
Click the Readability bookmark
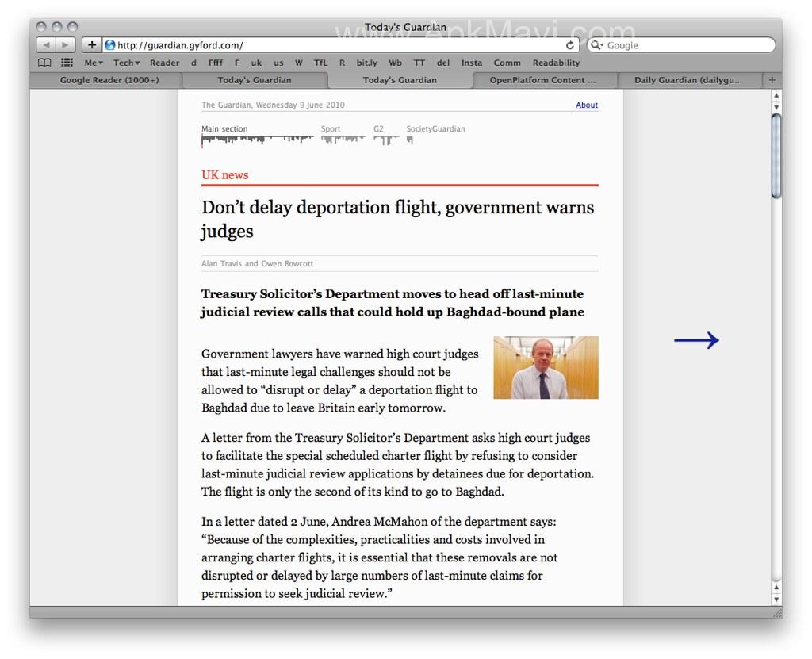pos(556,63)
